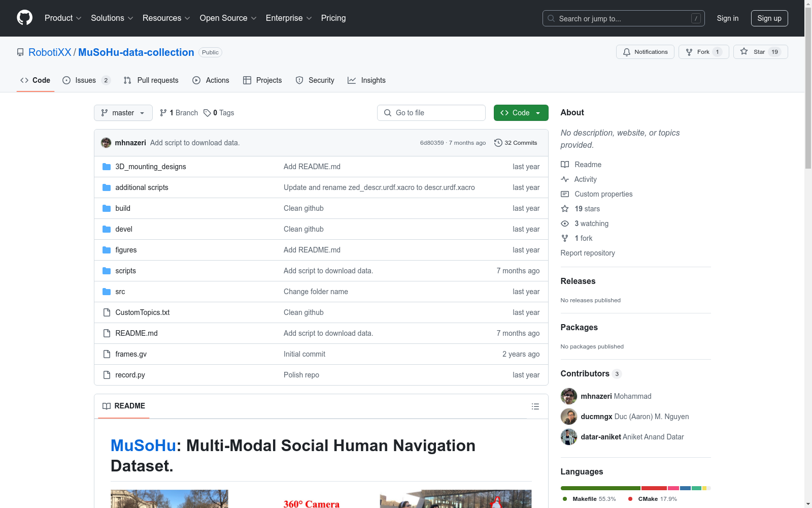
Task: Click the eye icon beside 3 watching
Action: pos(565,224)
